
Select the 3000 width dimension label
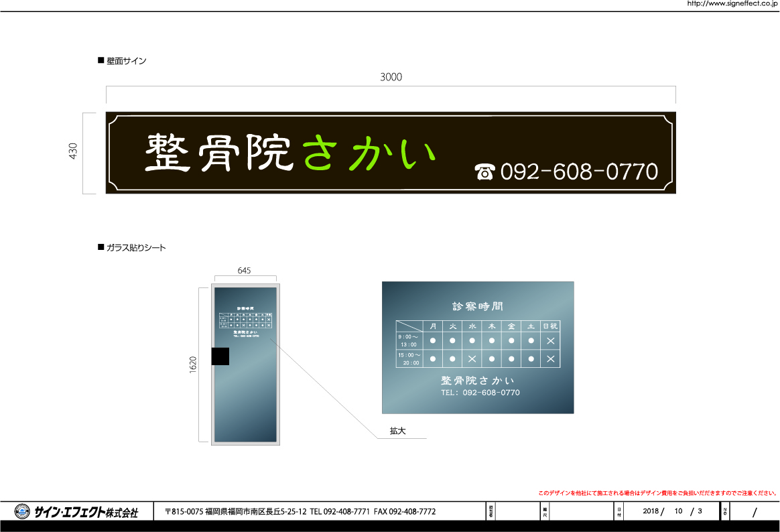click(x=391, y=77)
